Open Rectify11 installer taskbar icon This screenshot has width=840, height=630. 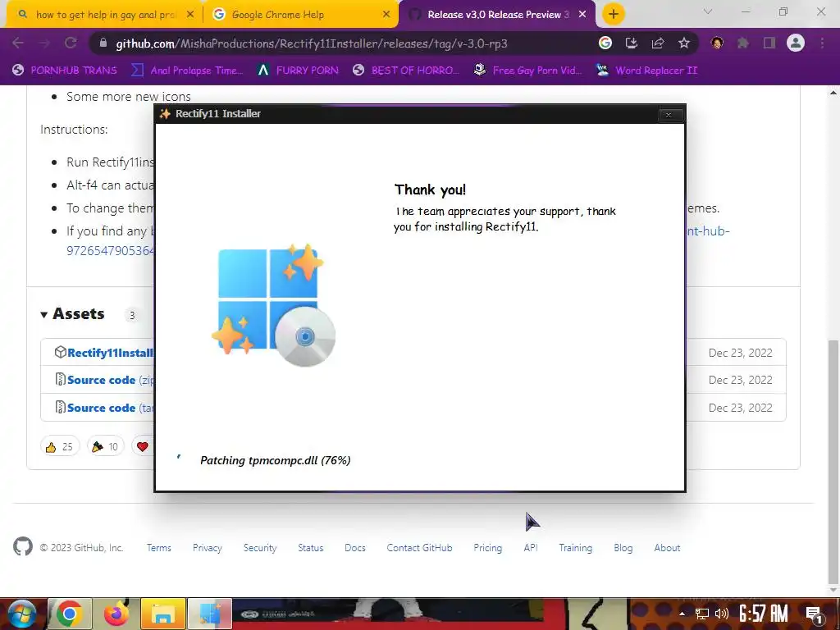coord(210,614)
